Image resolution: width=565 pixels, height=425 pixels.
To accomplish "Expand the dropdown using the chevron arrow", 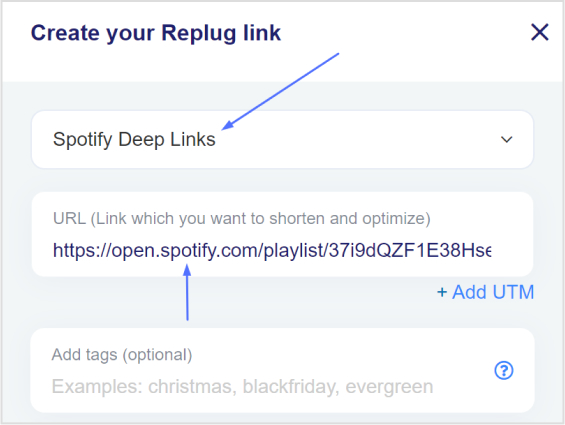I will pos(507,140).
